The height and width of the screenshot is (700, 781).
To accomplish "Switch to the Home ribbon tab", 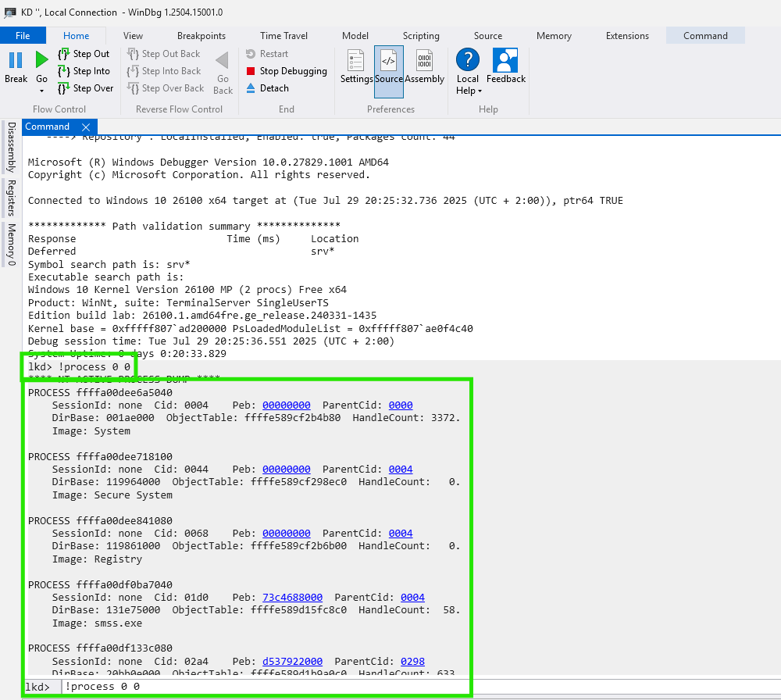I will pos(77,35).
